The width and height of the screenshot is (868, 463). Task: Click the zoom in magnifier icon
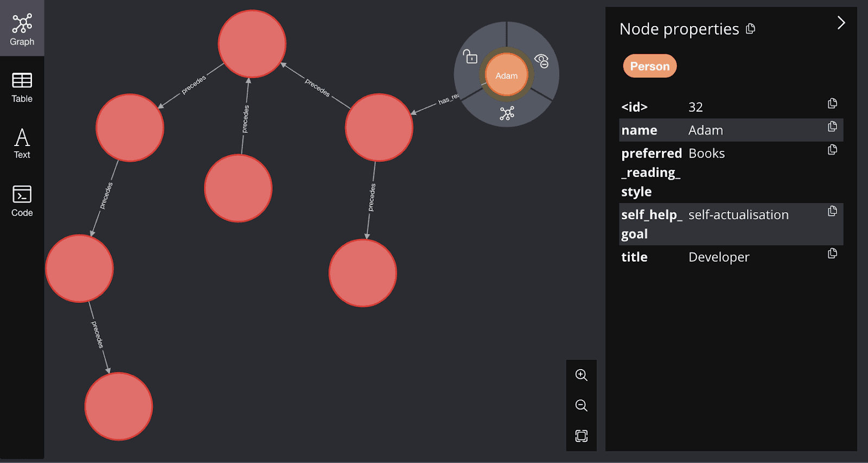(x=581, y=375)
